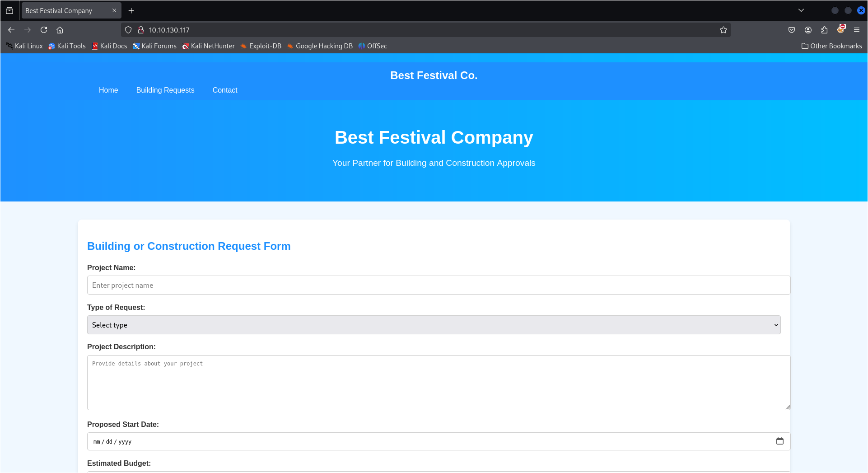Screen dimensions: 868x473
Task: Click the Project Name label
Action: pyautogui.click(x=111, y=267)
